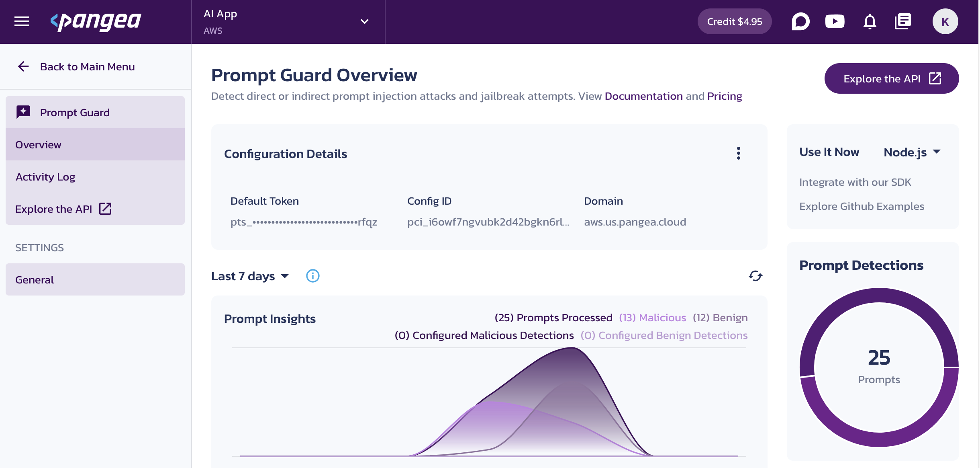Viewport: 980px width, 468px height.
Task: Click the back arrow icon
Action: click(x=23, y=67)
